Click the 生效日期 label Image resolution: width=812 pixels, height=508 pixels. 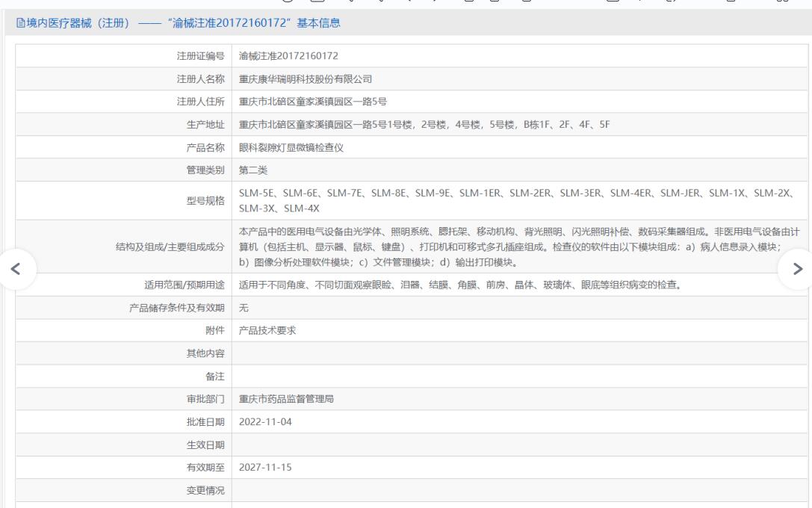tap(205, 444)
